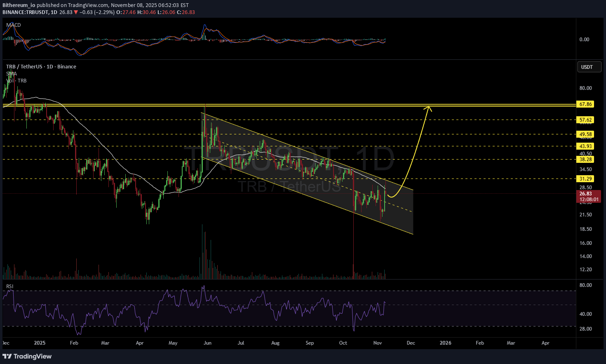Click the Nov label on time axis
The image size is (606, 364).
click(377, 343)
